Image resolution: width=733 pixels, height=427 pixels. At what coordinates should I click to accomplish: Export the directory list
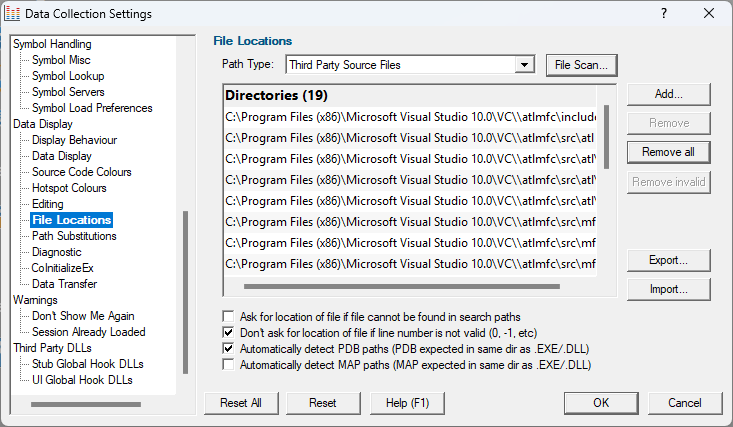pyautogui.click(x=668, y=260)
